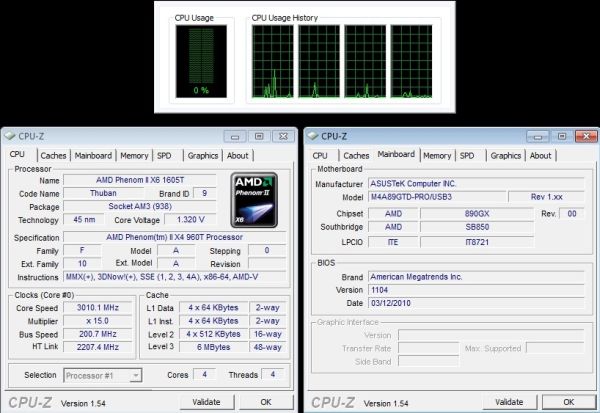Switch to Mainboard tab in left CPU-Z window
The height and width of the screenshot is (413, 600).
pos(93,156)
